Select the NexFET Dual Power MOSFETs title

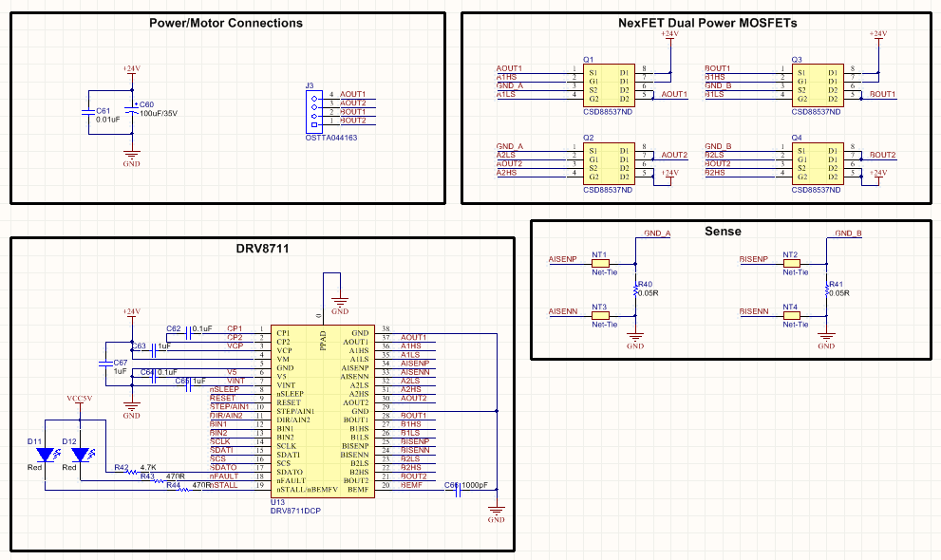tap(707, 24)
